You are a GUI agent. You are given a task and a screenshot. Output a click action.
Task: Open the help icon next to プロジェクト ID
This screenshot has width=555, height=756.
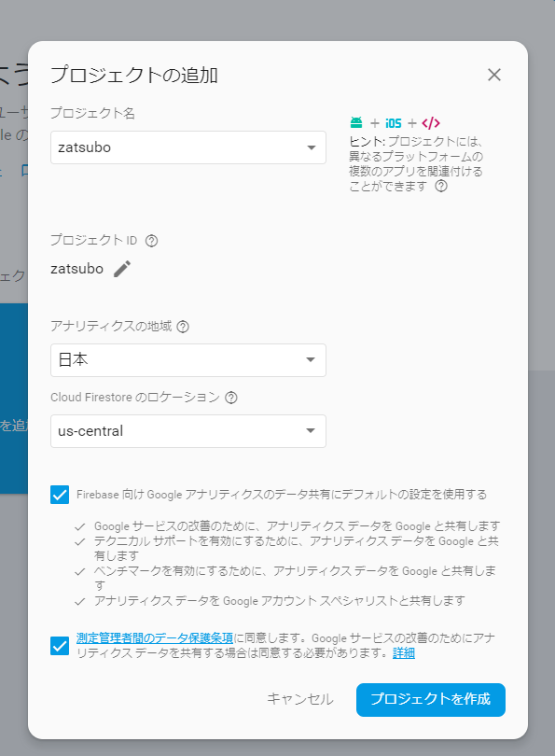(151, 240)
